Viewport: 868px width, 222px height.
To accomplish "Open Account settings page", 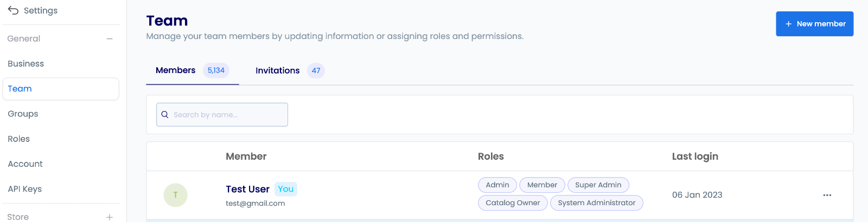I will tap(25, 164).
